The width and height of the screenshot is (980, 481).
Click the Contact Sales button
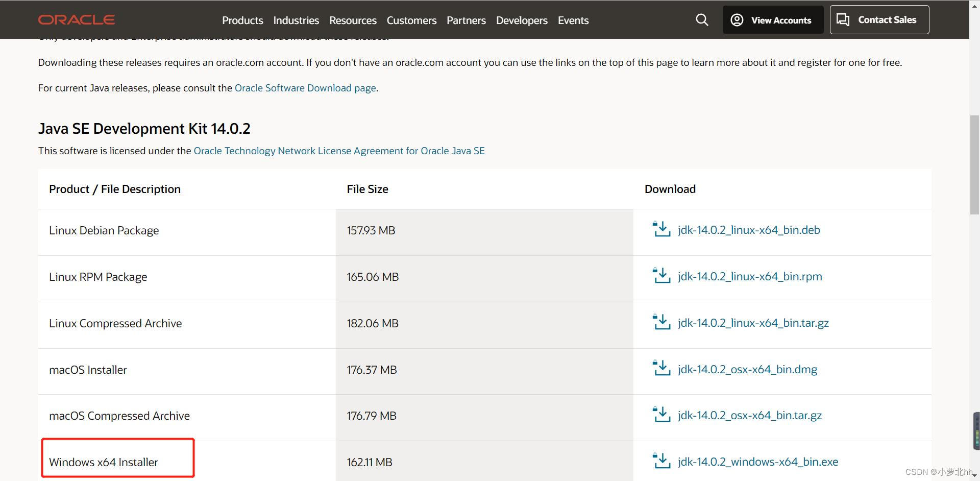[879, 20]
